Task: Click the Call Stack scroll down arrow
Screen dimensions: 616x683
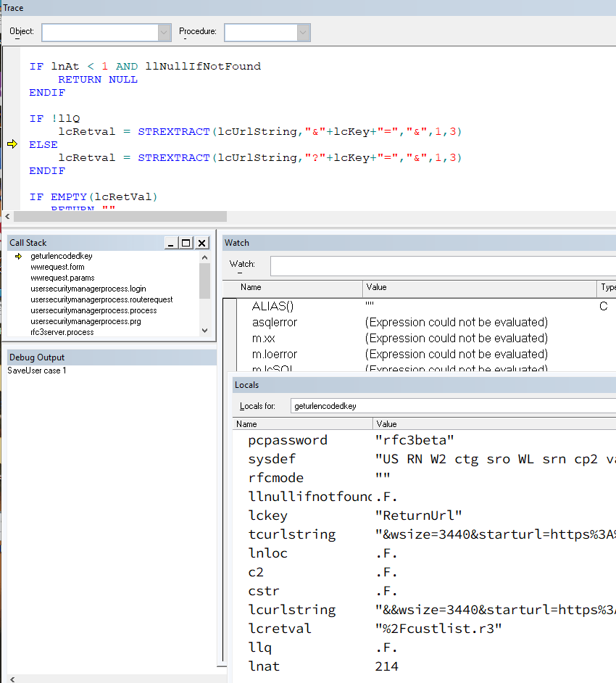Action: pos(204,331)
